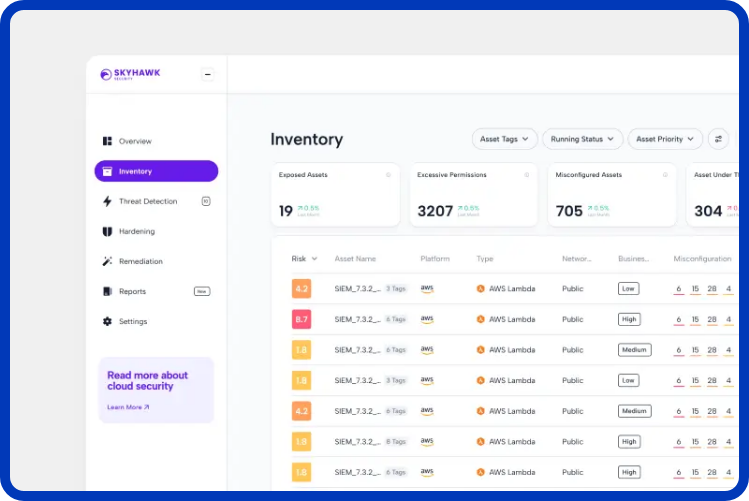Click misconfiguration count 6 in first row
The image size is (749, 501).
point(679,289)
